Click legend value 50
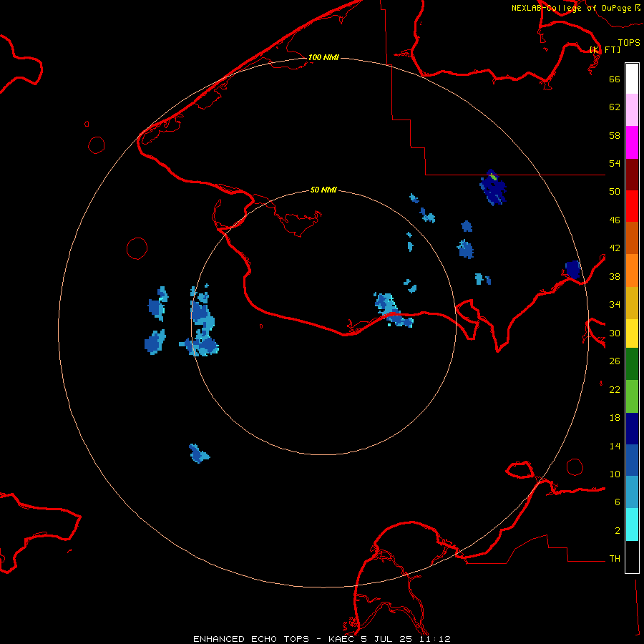The width and height of the screenshot is (644, 644). 615,192
